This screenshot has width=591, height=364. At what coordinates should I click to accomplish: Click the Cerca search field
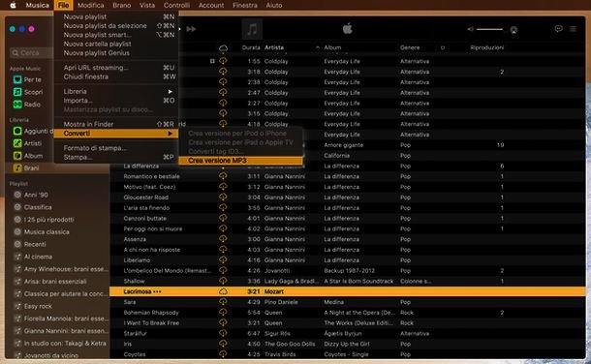click(32, 52)
